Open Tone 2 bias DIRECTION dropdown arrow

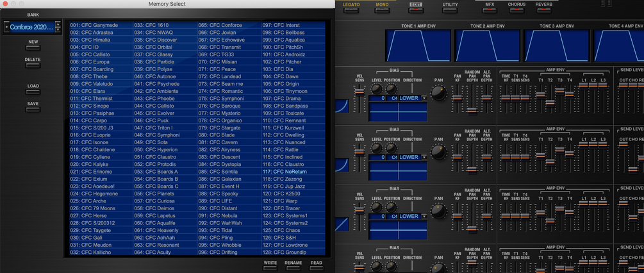point(424,157)
